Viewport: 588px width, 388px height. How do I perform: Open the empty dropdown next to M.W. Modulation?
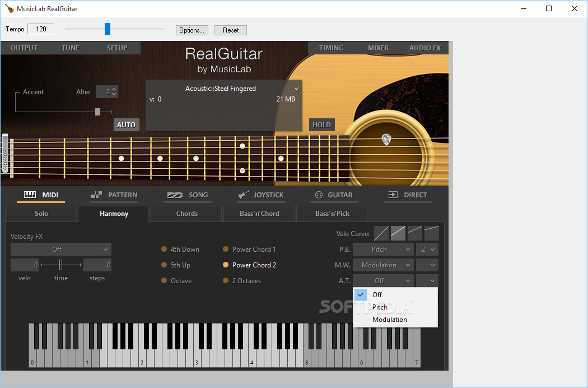coord(427,265)
